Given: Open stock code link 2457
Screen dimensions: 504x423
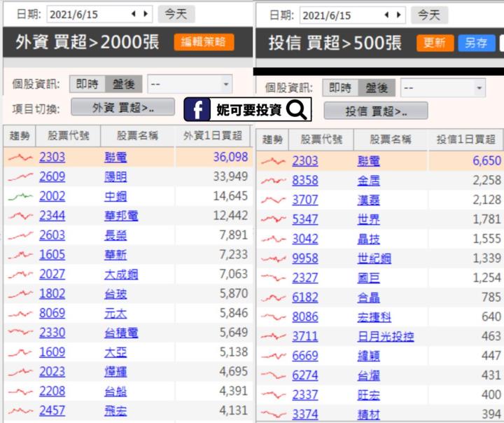Looking at the screenshot, I should tap(52, 411).
